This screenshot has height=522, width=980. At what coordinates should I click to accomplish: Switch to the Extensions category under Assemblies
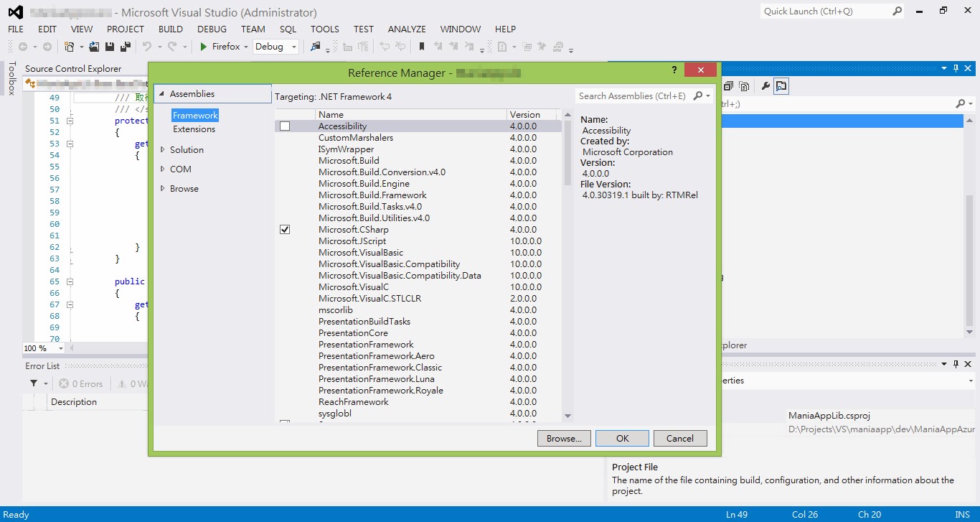[194, 130]
